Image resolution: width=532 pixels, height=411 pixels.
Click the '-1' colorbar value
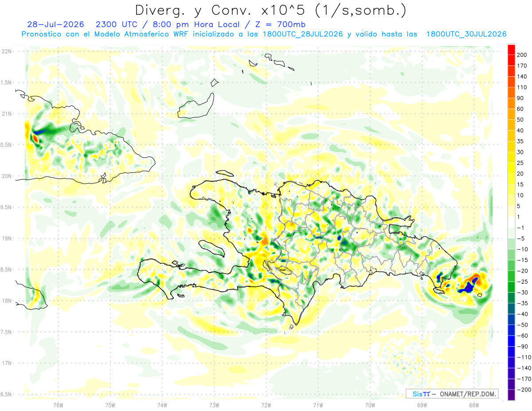click(x=521, y=228)
